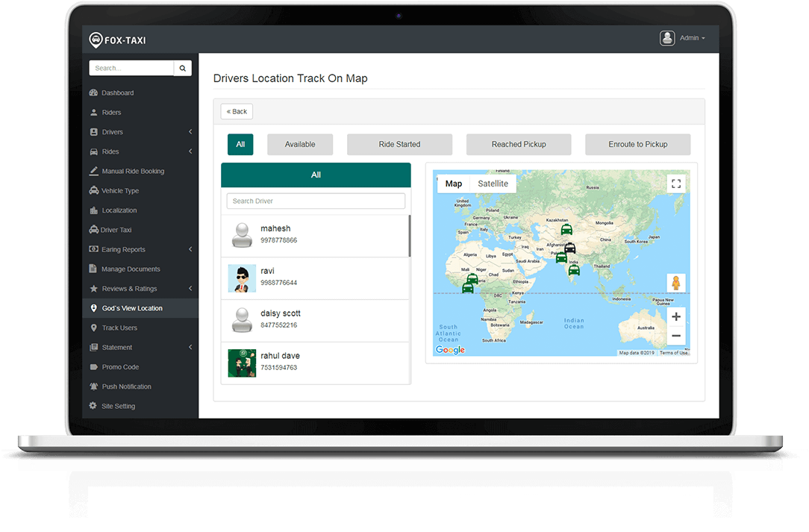The height and width of the screenshot is (532, 809).
Task: Go back using the Back button
Action: [237, 112]
